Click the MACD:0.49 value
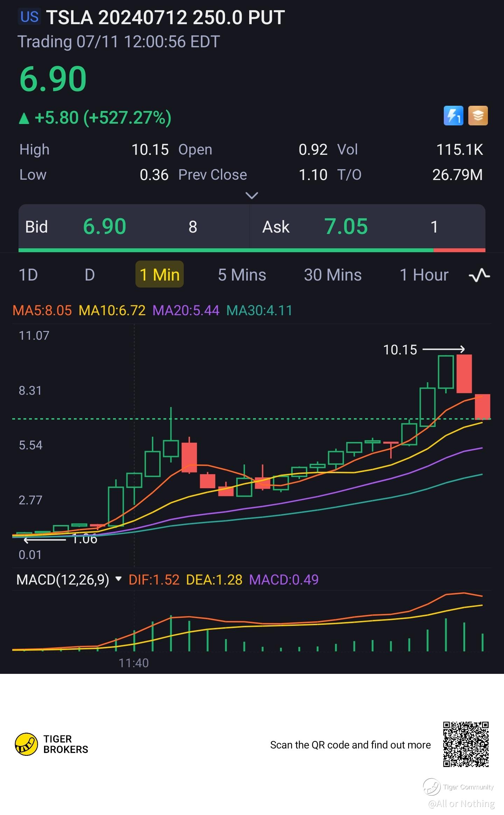504x815 pixels. (x=284, y=580)
